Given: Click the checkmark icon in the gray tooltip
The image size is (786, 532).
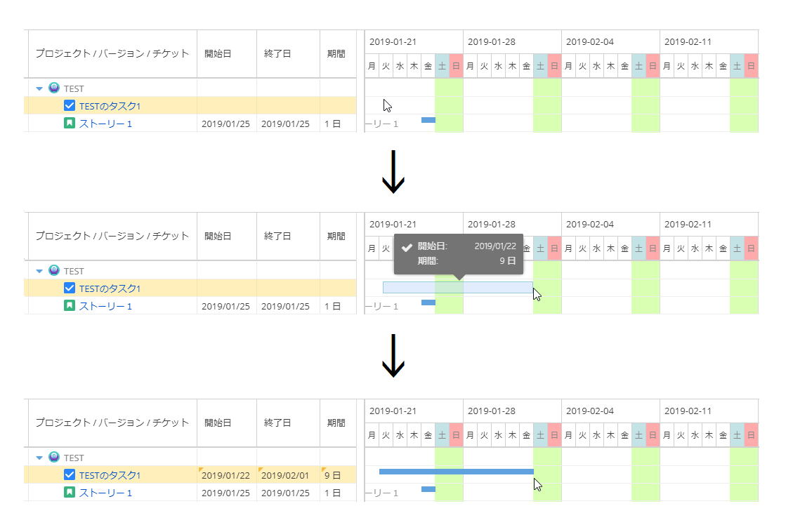Looking at the screenshot, I should click(407, 247).
